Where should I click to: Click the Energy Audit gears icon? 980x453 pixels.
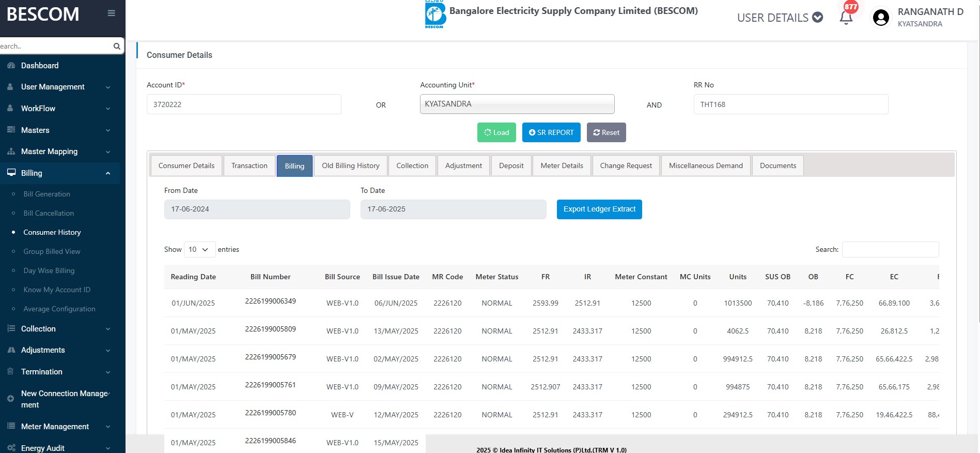[x=11, y=448]
